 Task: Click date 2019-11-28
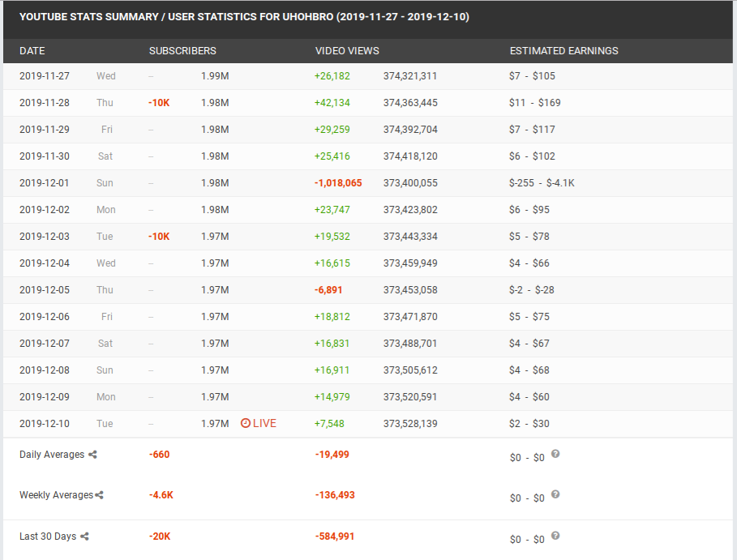coord(44,103)
